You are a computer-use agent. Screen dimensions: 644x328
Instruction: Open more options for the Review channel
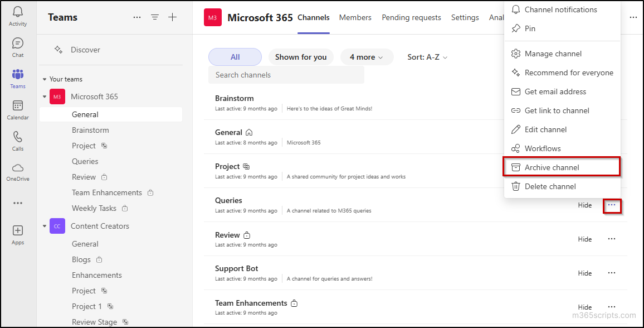coord(611,239)
